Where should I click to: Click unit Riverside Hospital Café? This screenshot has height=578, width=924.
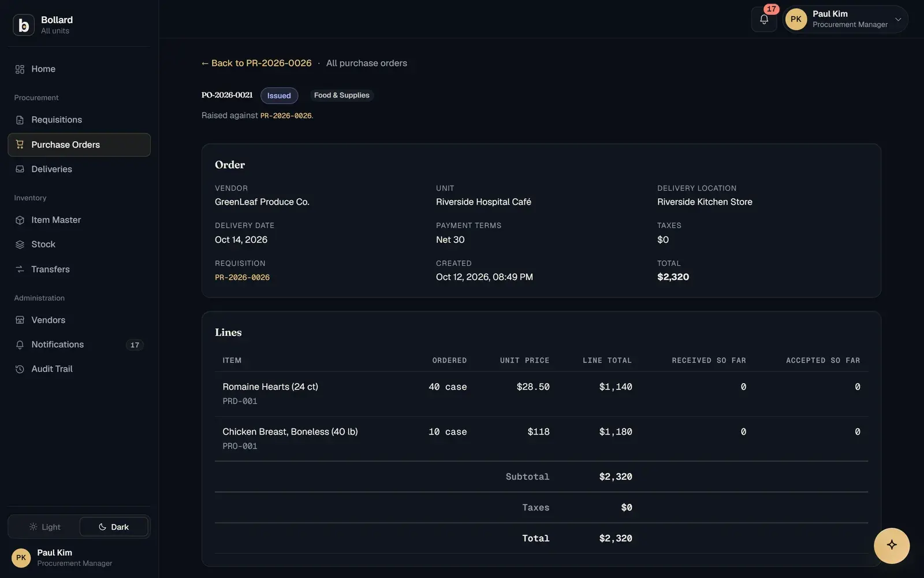click(483, 202)
